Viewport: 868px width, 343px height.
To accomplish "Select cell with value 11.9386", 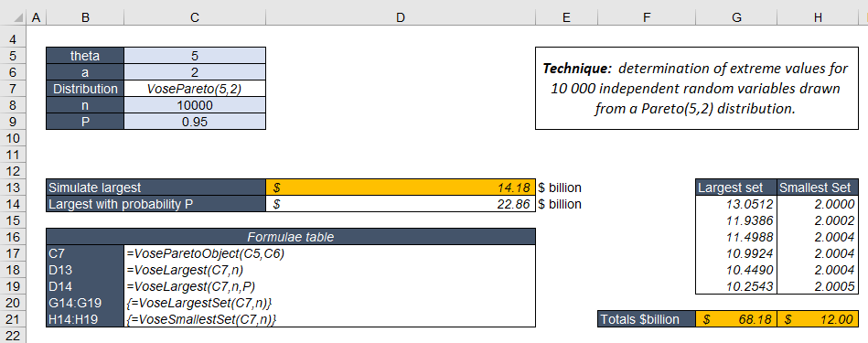I will 736,220.
